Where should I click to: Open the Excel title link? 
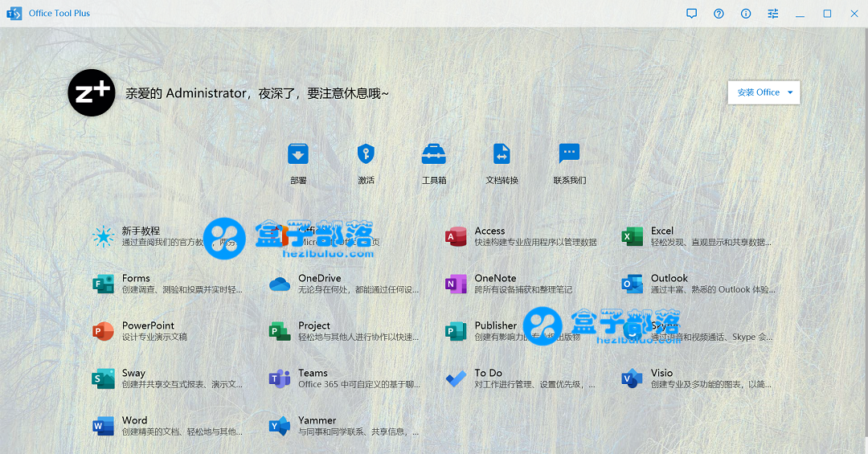(x=662, y=231)
